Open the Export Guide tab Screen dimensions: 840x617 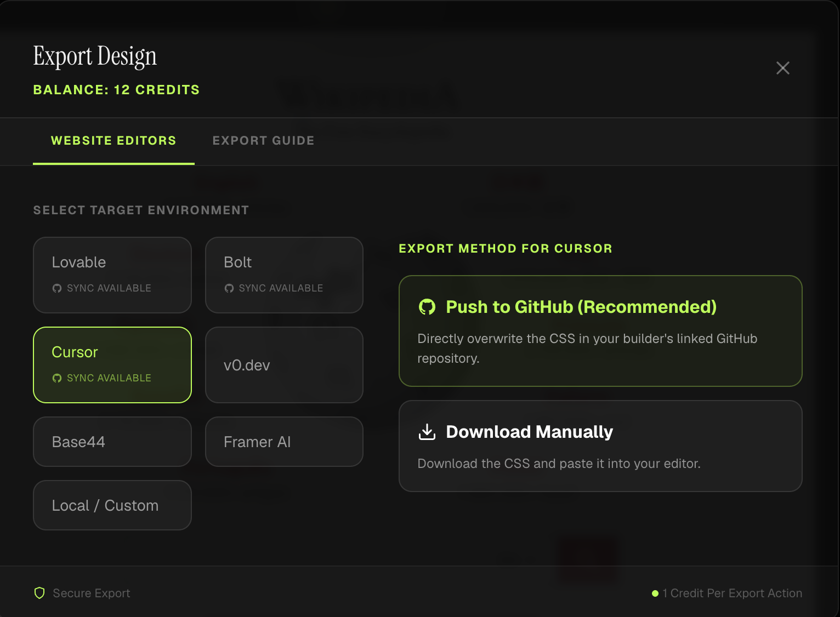coord(263,141)
